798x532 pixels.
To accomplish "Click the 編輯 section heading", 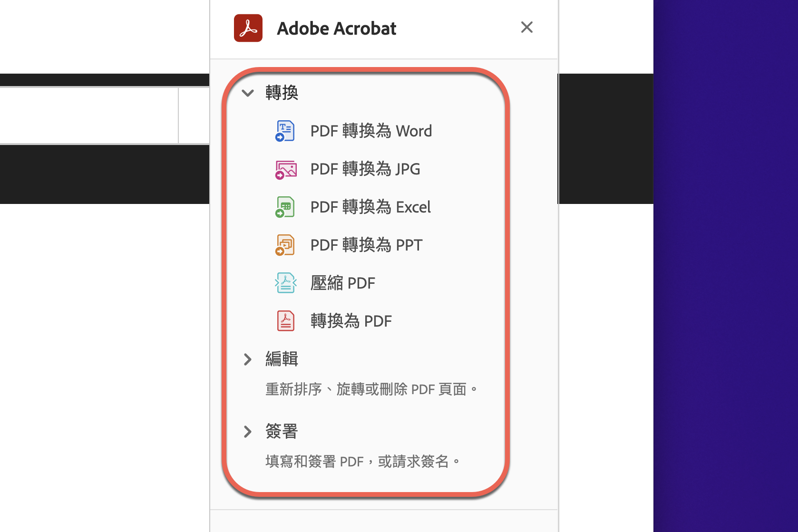I will [x=282, y=359].
